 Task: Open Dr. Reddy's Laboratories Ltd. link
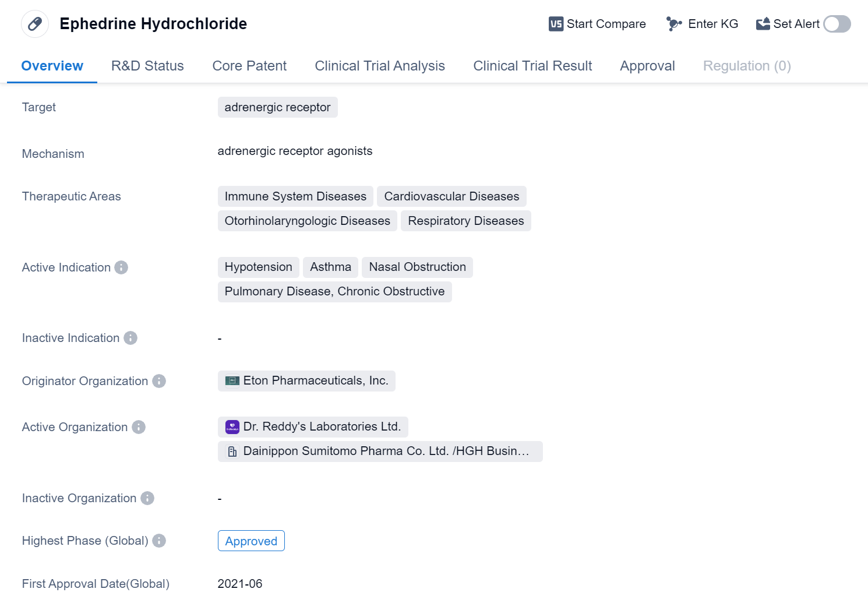pos(322,426)
